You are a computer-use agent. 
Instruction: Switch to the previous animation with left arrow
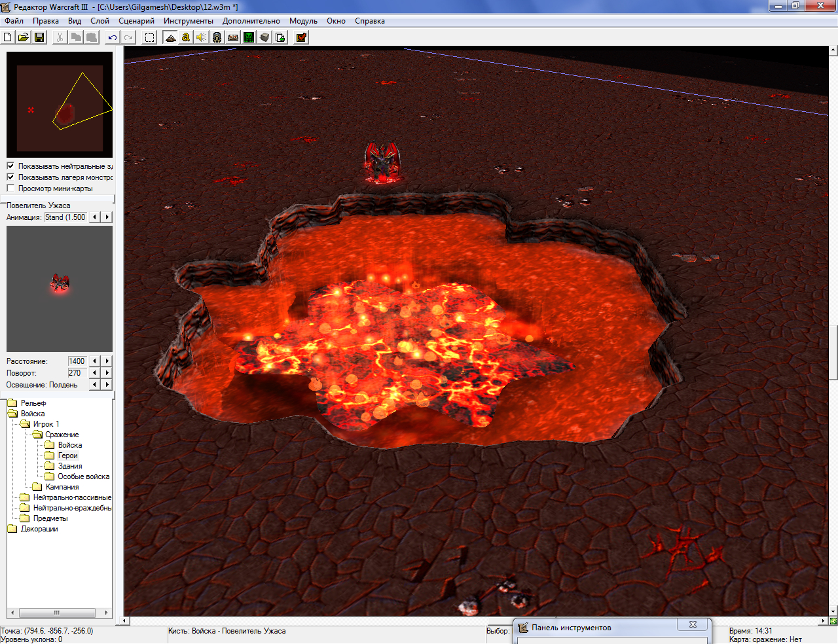(95, 217)
